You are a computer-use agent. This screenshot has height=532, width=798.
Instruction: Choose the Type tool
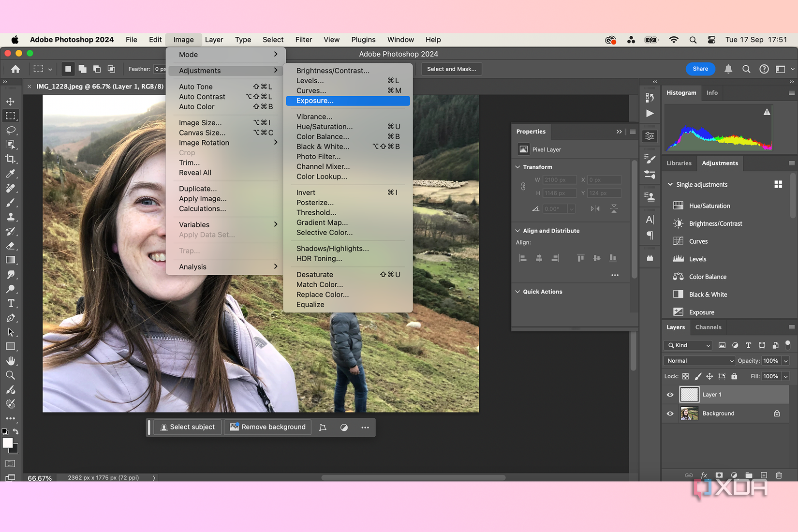[11, 303]
